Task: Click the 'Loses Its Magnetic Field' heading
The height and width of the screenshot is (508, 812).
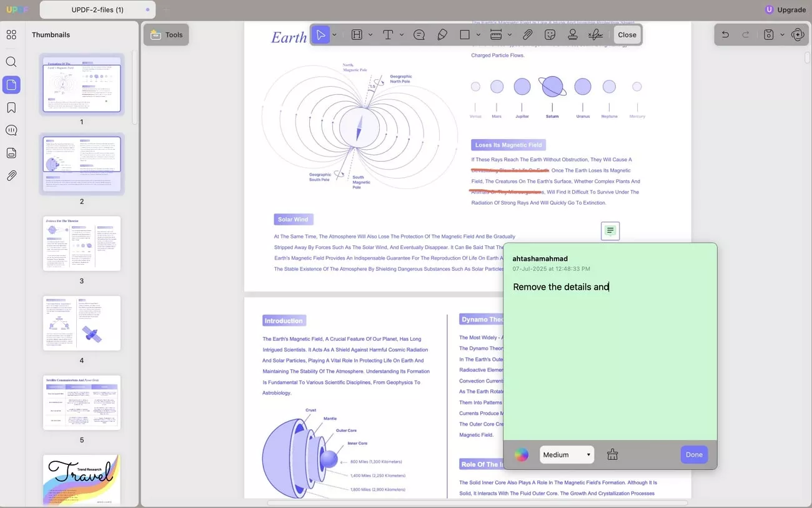Action: (x=508, y=145)
